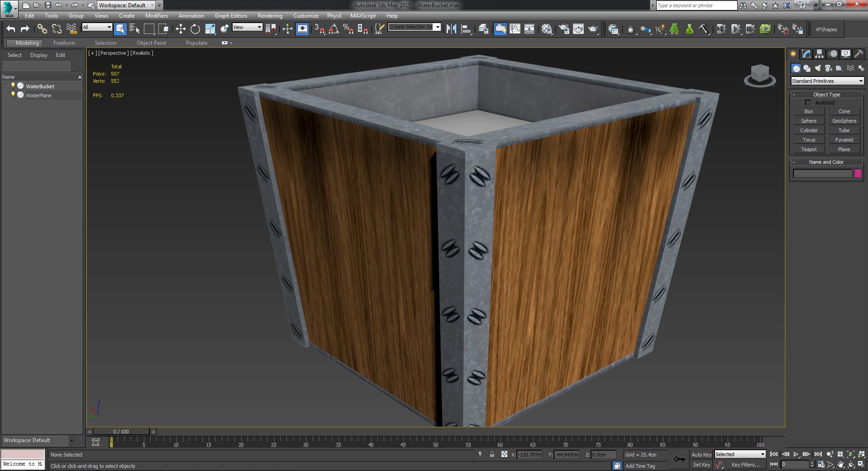
Task: Collapse the Object Type rollout
Action: click(826, 95)
